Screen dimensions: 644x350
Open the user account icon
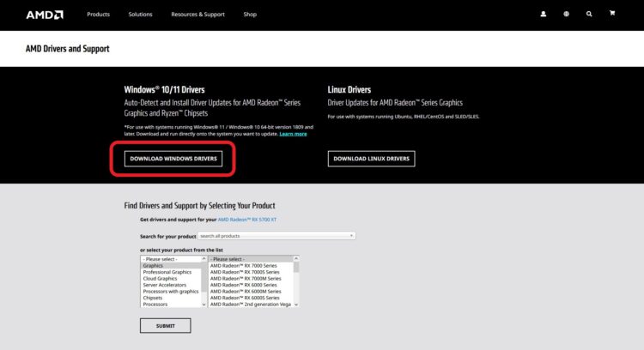pyautogui.click(x=544, y=15)
